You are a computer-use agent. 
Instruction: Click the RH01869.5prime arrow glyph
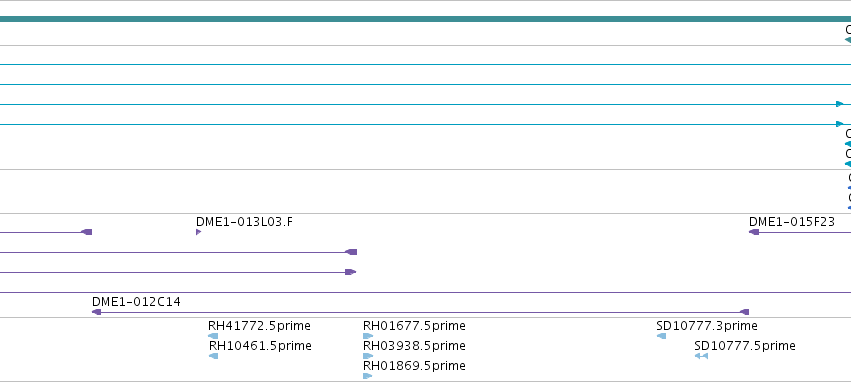[368, 376]
